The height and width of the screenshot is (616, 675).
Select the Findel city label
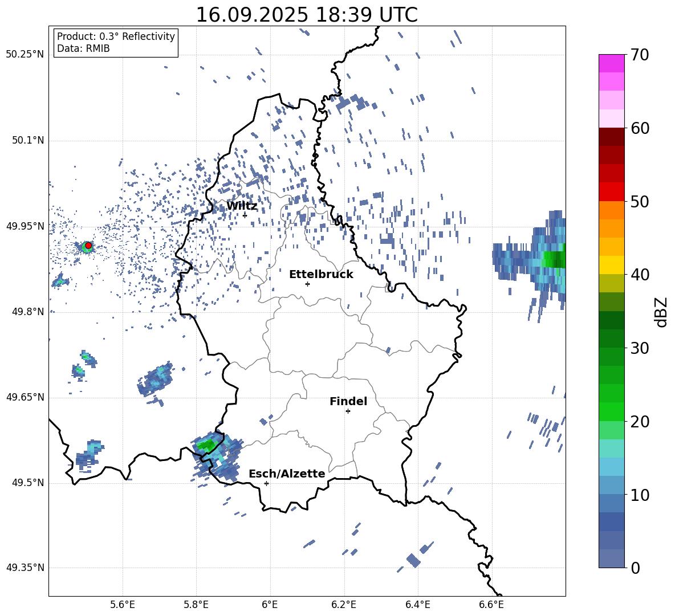click(x=348, y=401)
